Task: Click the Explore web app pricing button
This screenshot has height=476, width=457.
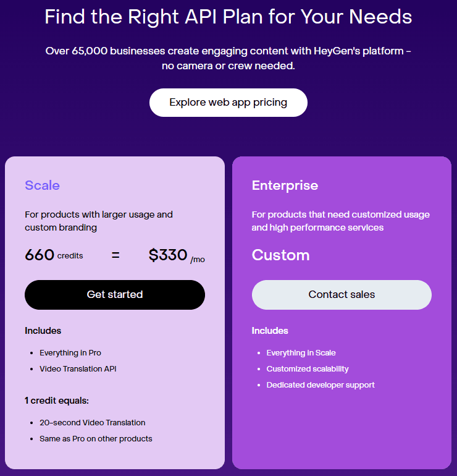Action: pyautogui.click(x=228, y=103)
